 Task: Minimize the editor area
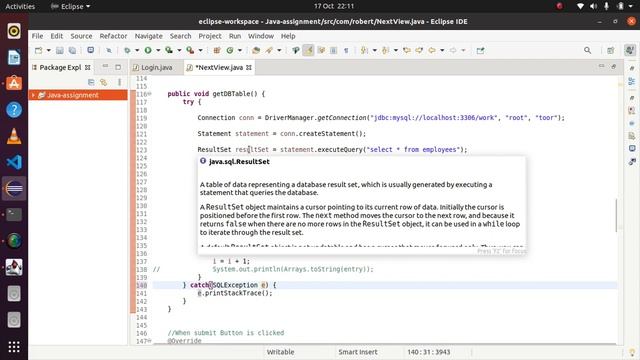tap(601, 66)
